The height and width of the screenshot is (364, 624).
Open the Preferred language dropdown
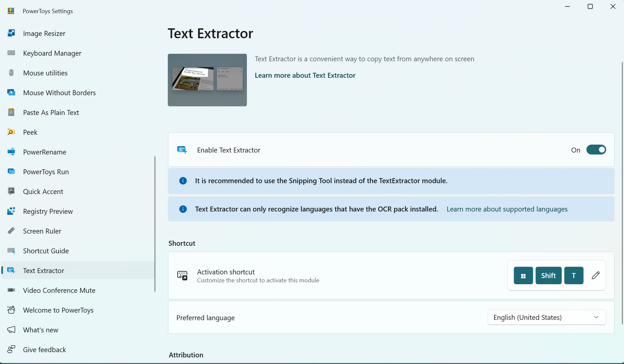click(546, 317)
